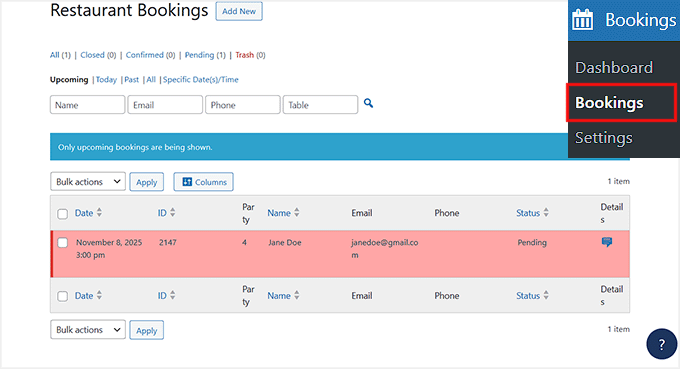The image size is (680, 369).
Task: Click the Add New button
Action: coord(239,11)
